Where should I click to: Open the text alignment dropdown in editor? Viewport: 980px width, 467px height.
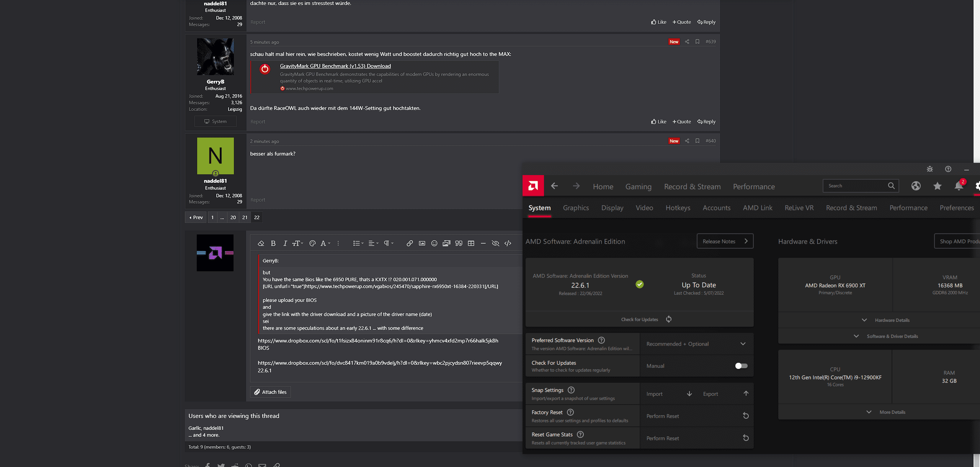tap(373, 243)
